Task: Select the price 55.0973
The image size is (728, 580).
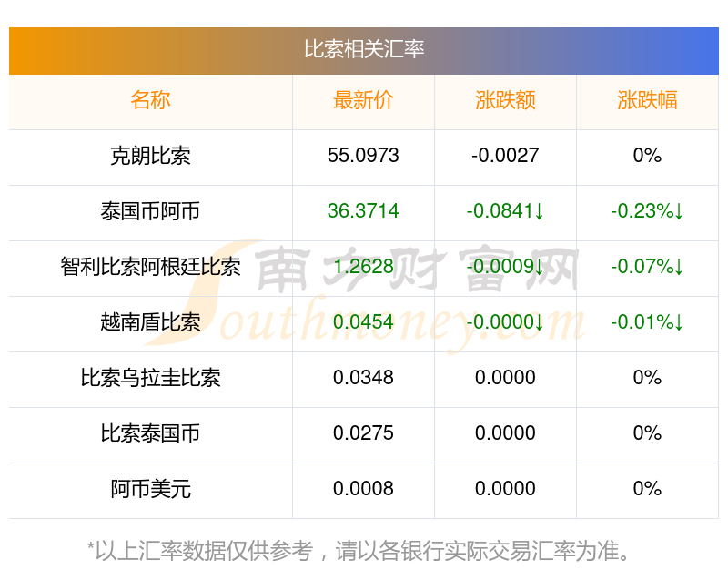Action: 363,156
